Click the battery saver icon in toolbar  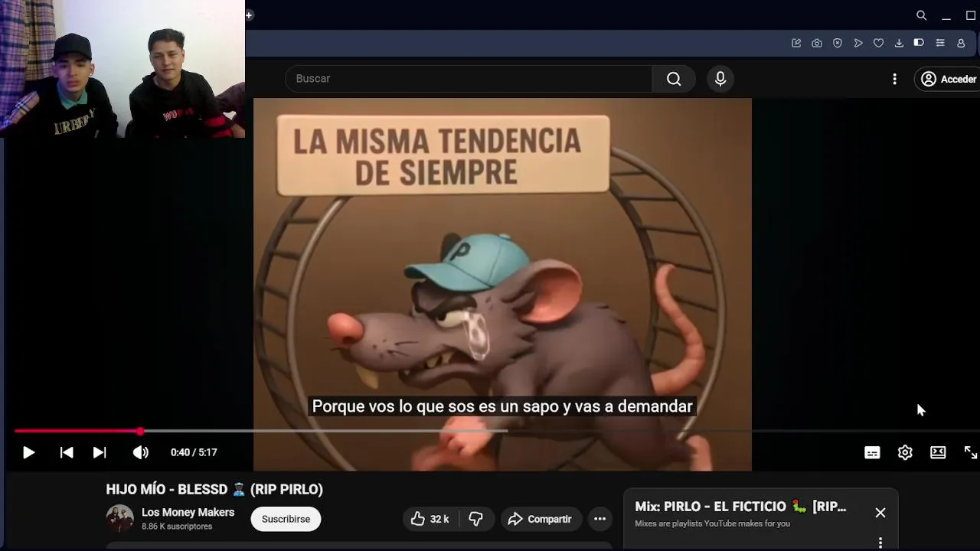point(919,43)
